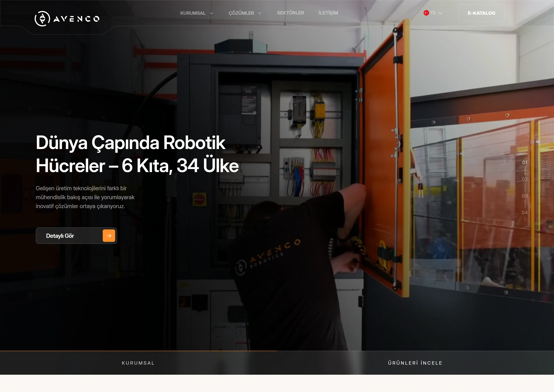Screen dimensions: 554x392
Task: Open the ÇÖZÜMLER navigation item
Action: coord(241,13)
